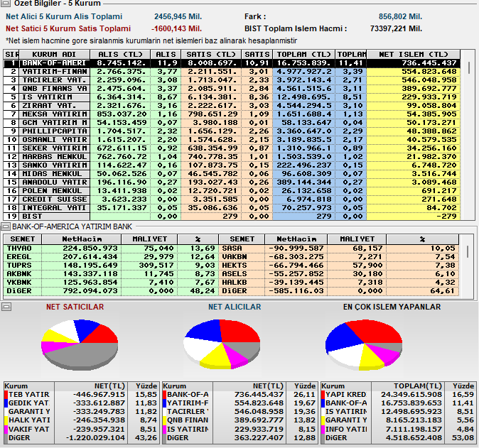Image resolution: width=479 pixels, height=448 pixels.
Task: Sort by the NET ISLEM (TL) column header
Action: click(413, 55)
